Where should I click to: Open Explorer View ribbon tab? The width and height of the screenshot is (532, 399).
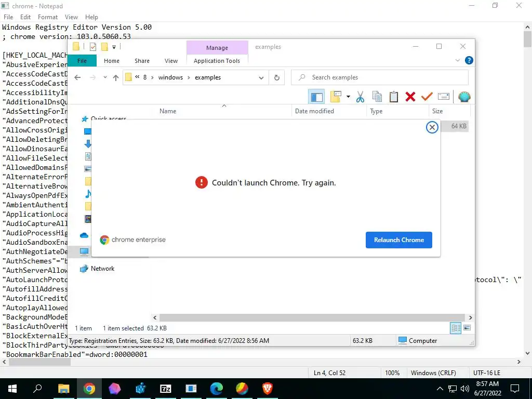[171, 61]
